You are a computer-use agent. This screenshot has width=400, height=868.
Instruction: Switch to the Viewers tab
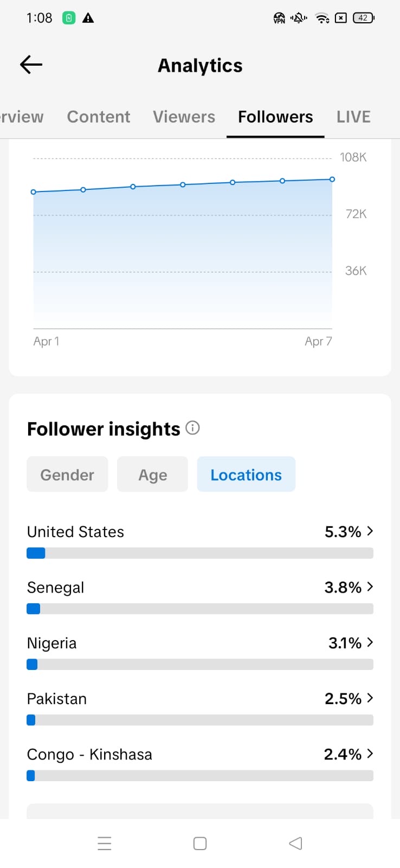(x=184, y=117)
